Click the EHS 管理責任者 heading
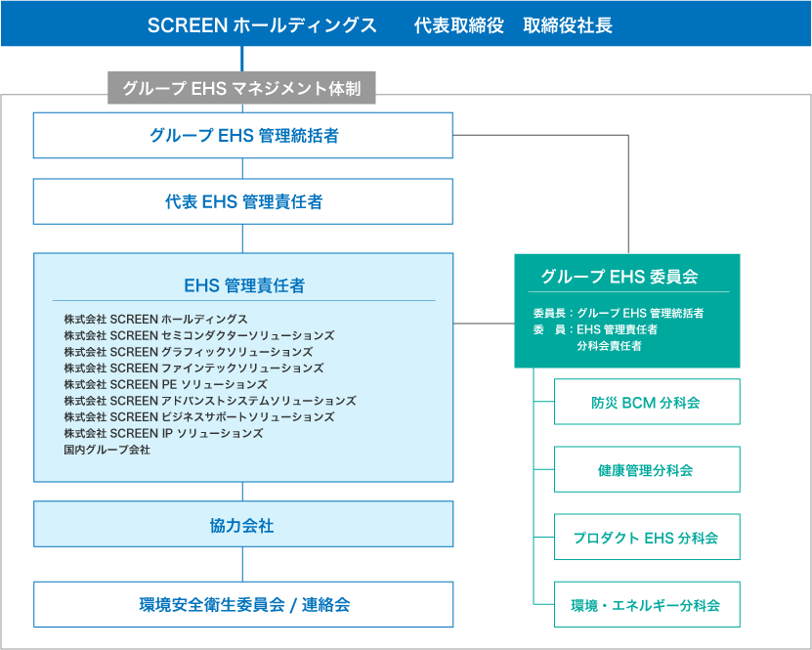Screen dimensions: 812x650 (244, 285)
